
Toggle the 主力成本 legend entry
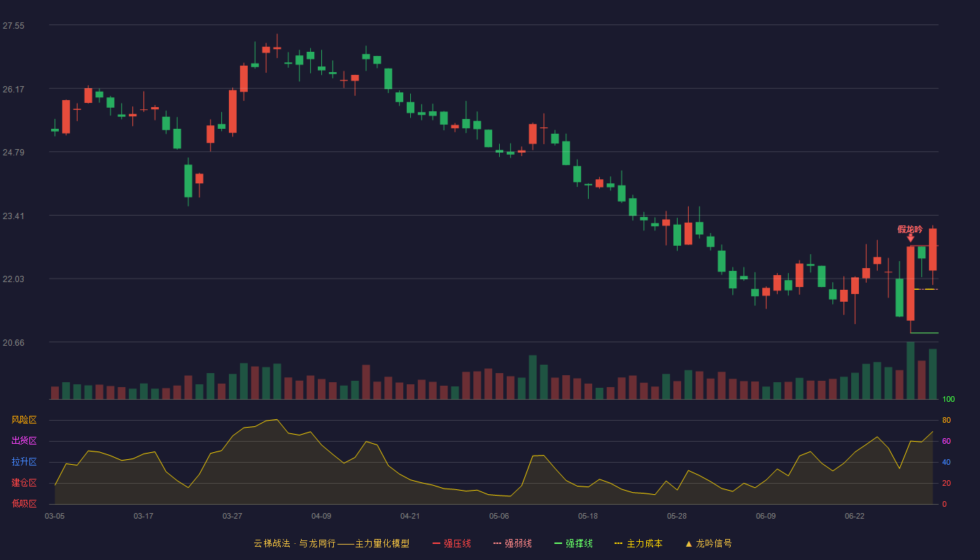[x=638, y=543]
